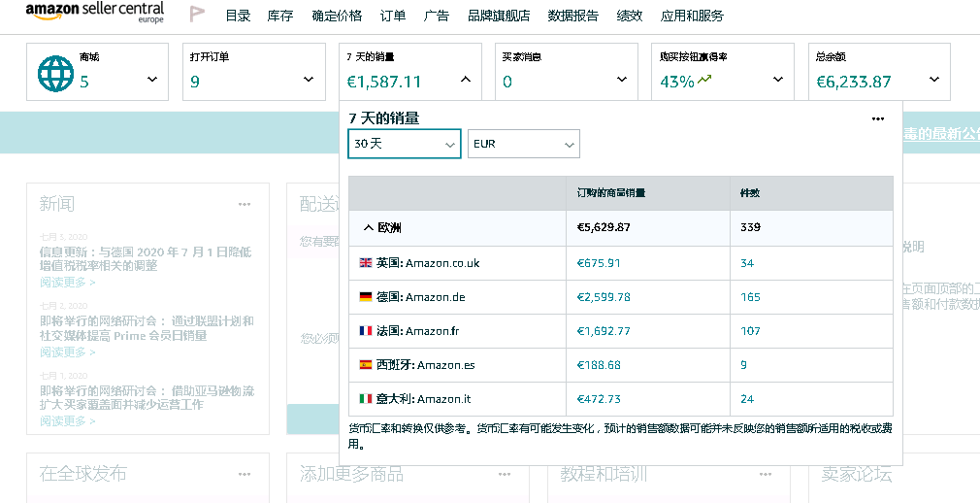Image resolution: width=980 pixels, height=503 pixels.
Task: Click the 339 Europe units total
Action: 750,227
